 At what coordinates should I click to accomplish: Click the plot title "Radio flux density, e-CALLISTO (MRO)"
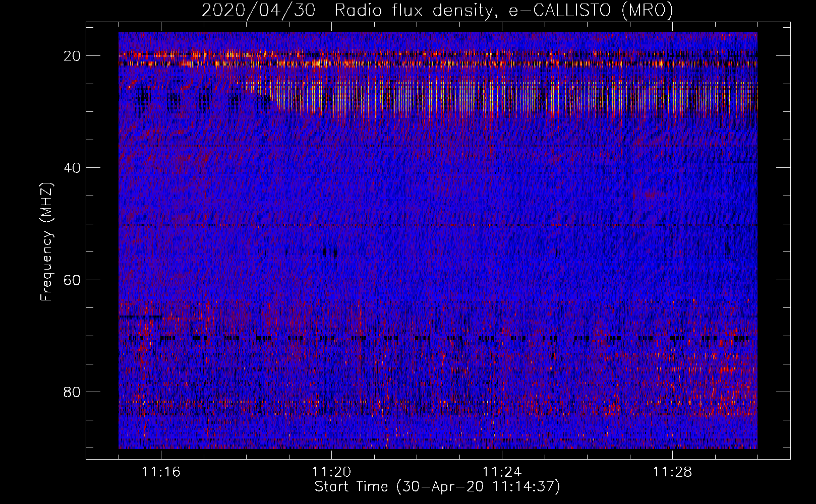click(504, 11)
